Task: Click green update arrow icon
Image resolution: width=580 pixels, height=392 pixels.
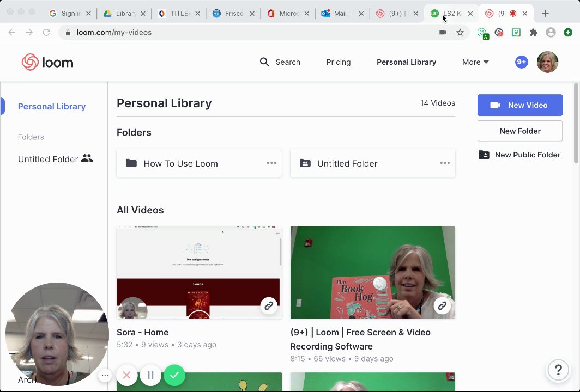Action: pos(568,33)
